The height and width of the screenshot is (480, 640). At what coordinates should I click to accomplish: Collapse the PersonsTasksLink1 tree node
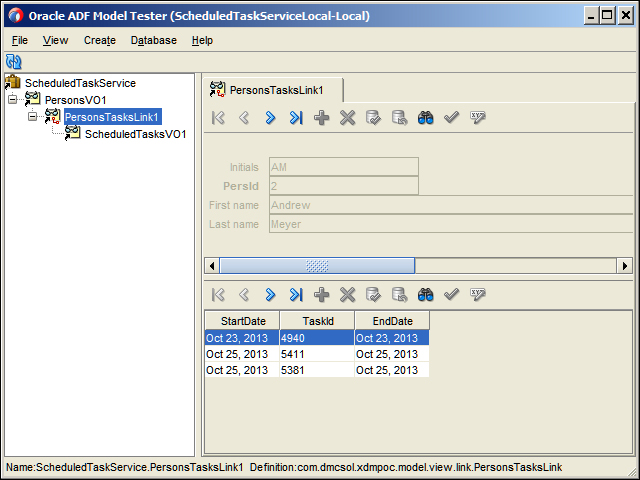pos(33,116)
